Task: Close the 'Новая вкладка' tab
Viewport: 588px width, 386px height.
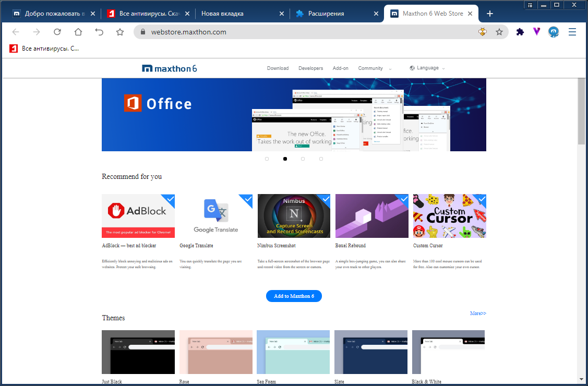Action: coord(282,14)
